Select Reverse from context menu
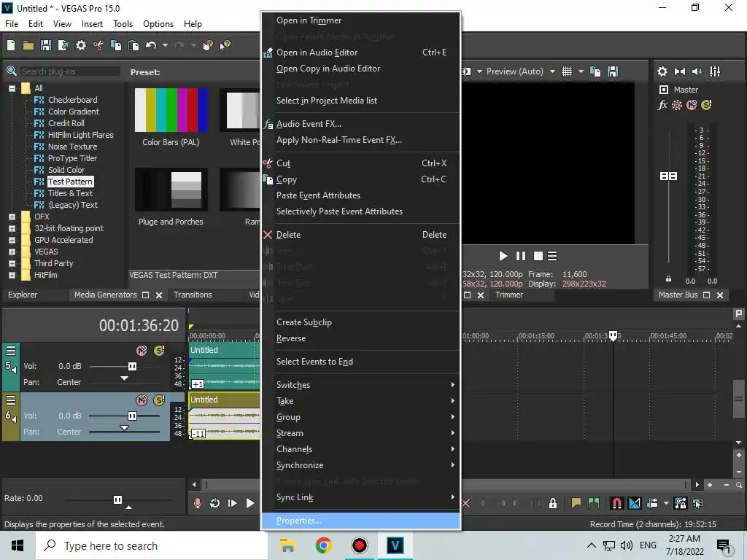The image size is (747, 560). click(x=360, y=338)
